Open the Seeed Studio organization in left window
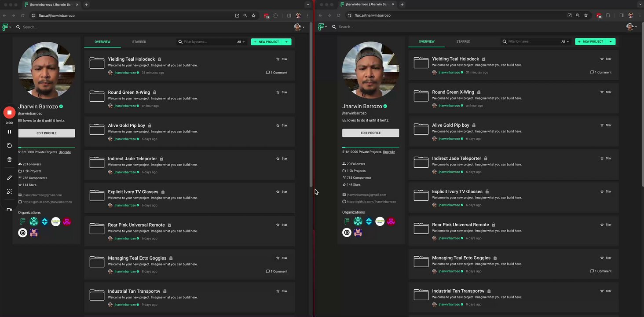 tap(56, 222)
